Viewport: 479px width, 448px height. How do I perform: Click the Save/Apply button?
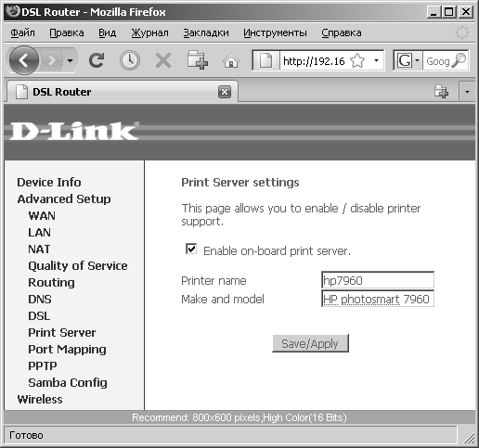coord(310,343)
